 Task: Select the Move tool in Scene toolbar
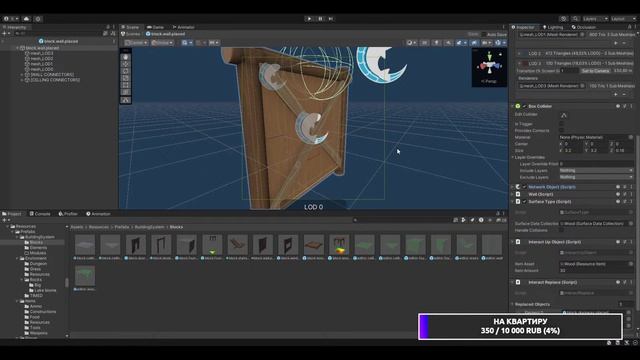pyautogui.click(x=126, y=64)
